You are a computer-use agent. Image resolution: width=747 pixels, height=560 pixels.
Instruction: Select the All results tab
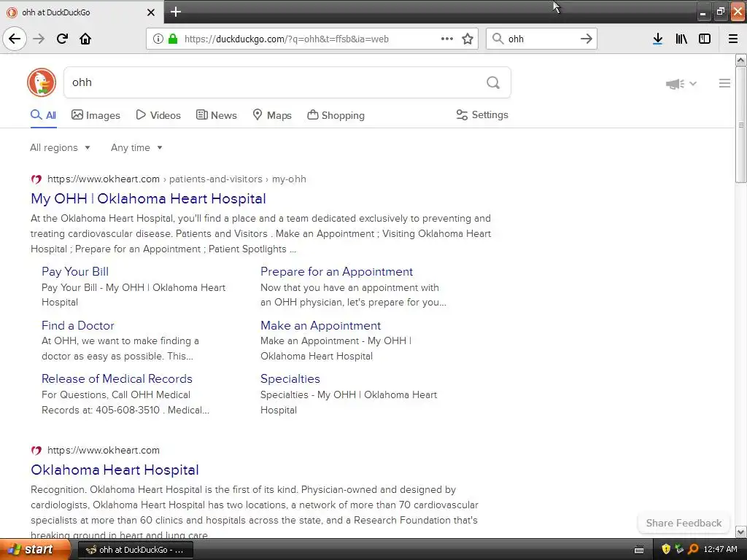43,115
